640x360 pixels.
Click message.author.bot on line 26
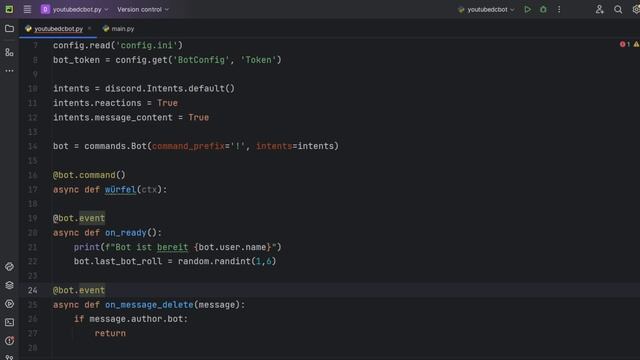coord(136,319)
